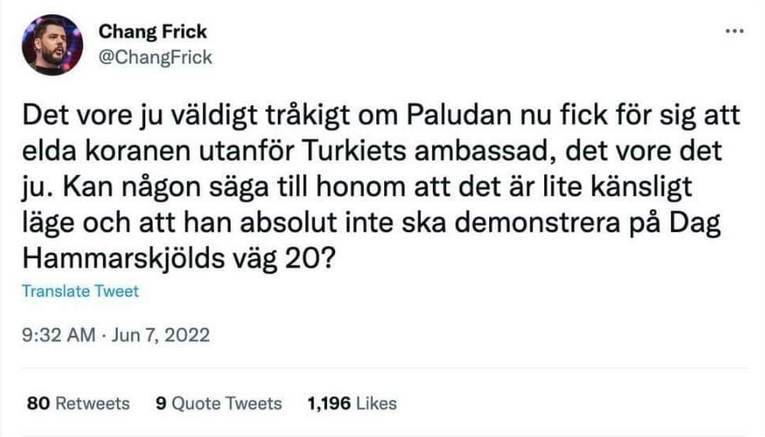Open the Chang Frick display name link
Image resolution: width=765 pixels, height=437 pixels.
click(152, 32)
